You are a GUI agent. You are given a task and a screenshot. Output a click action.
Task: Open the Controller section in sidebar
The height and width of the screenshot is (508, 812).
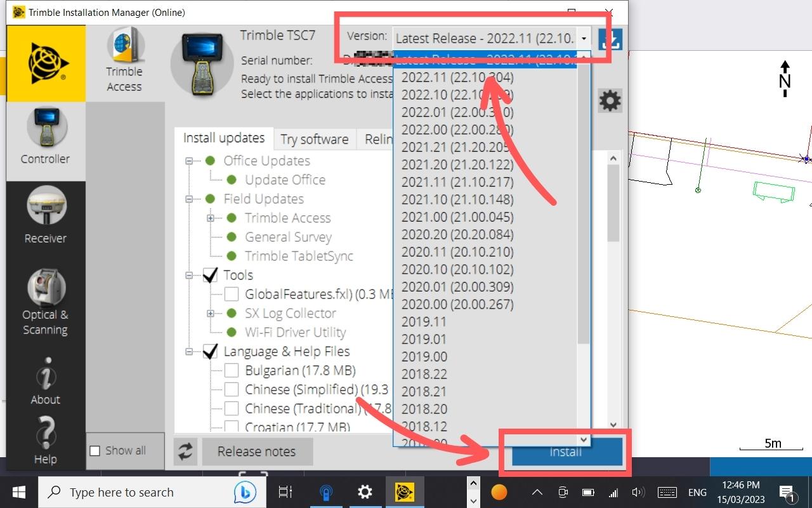45,136
